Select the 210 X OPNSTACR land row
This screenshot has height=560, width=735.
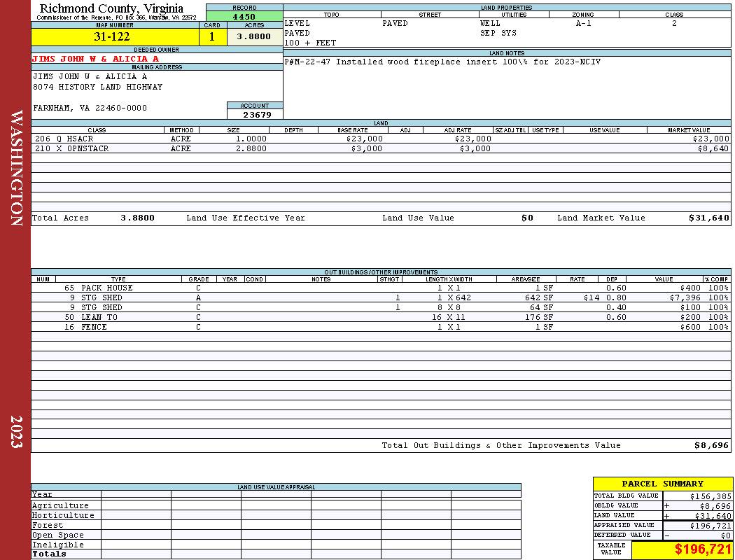click(x=381, y=148)
